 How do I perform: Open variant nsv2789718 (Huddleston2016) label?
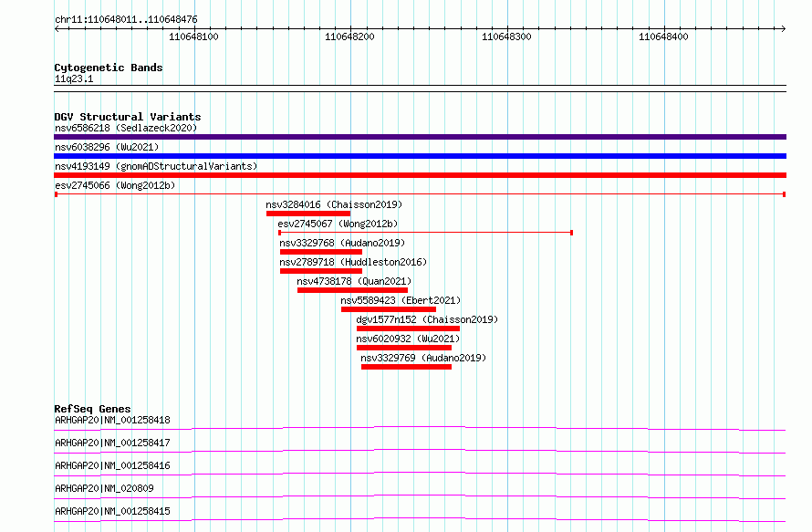tap(353, 262)
